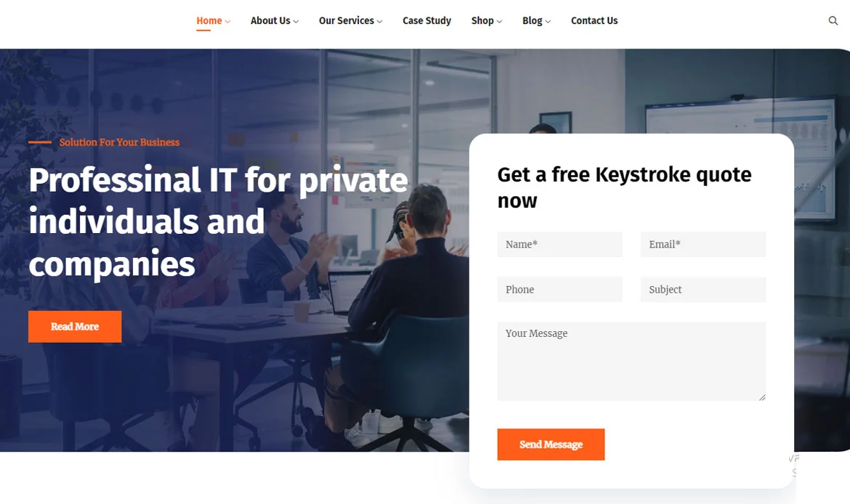Click the Professinal IT hero heading
This screenshot has height=504, width=850.
click(219, 221)
